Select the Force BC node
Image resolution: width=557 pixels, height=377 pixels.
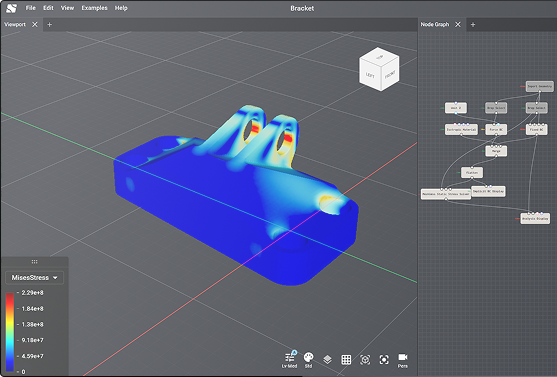496,129
